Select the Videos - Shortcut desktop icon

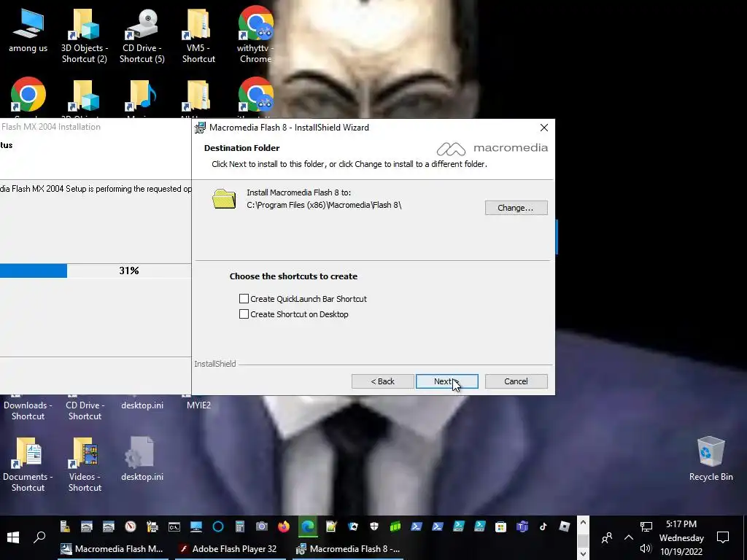click(x=85, y=464)
